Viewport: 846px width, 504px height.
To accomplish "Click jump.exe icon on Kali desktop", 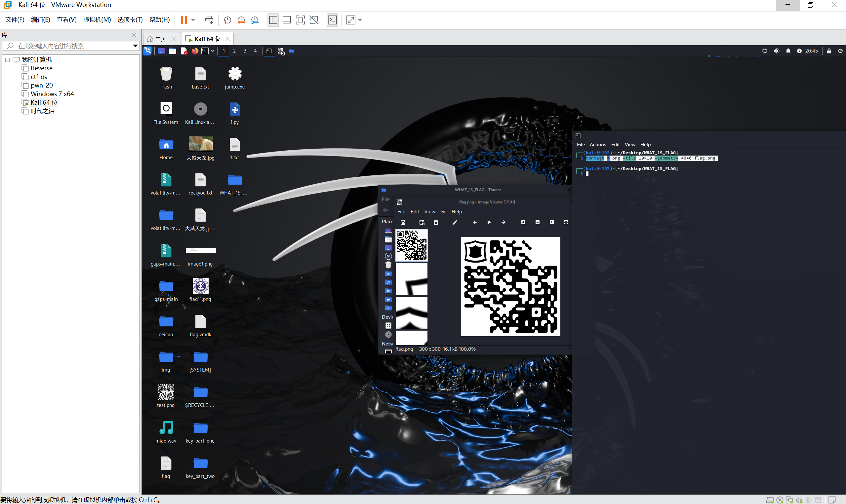I will point(234,78).
